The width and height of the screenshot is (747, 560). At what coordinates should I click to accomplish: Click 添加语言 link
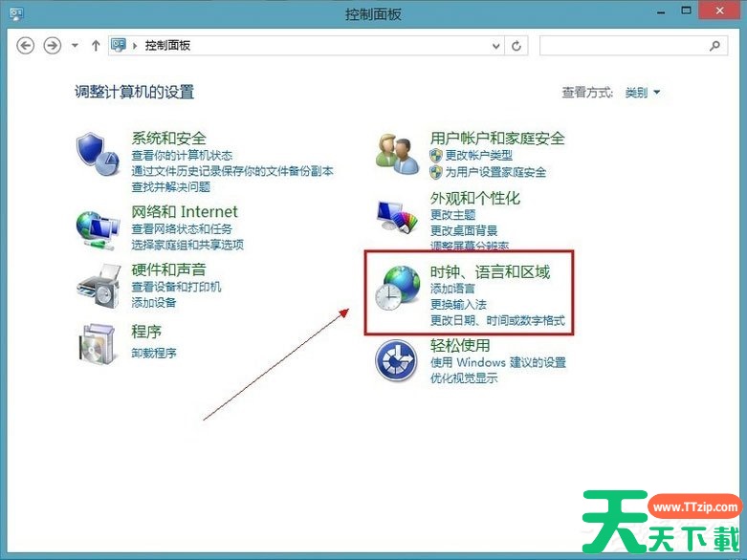[x=452, y=289]
